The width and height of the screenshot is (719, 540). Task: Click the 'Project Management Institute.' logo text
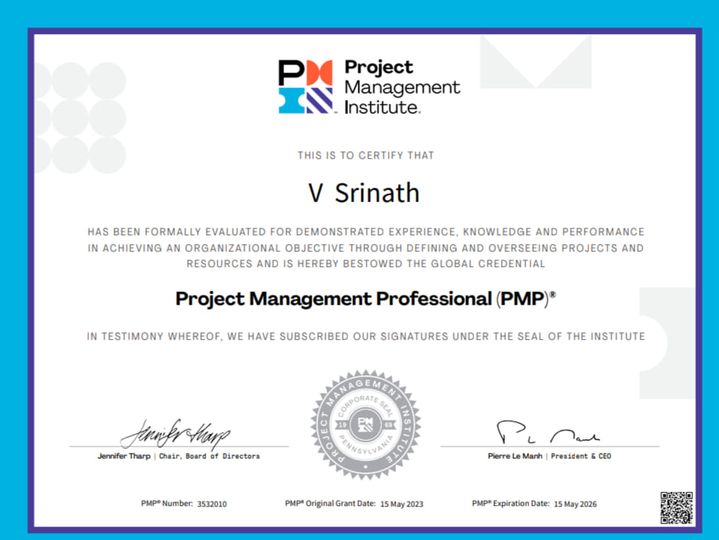(x=402, y=87)
